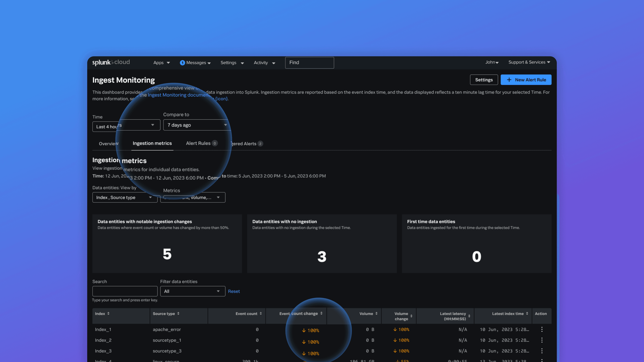
Task: Open action menu for Index_3 row
Action: (x=542, y=351)
